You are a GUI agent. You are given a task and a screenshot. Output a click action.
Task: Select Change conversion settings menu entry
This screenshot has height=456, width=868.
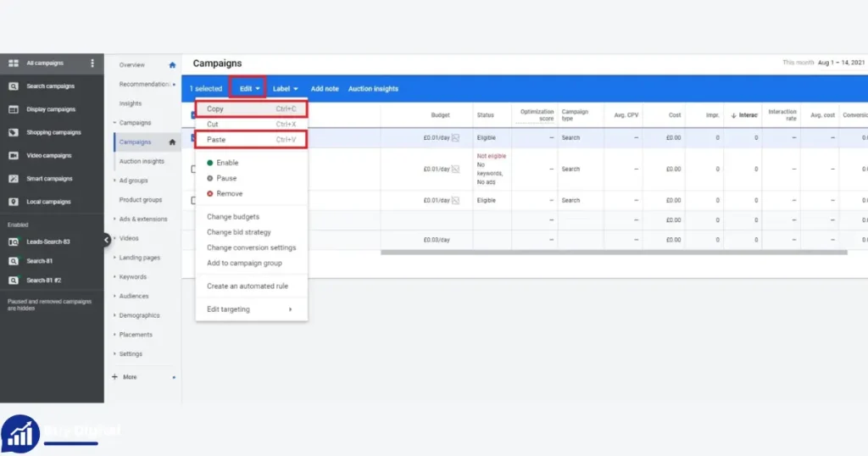251,248
